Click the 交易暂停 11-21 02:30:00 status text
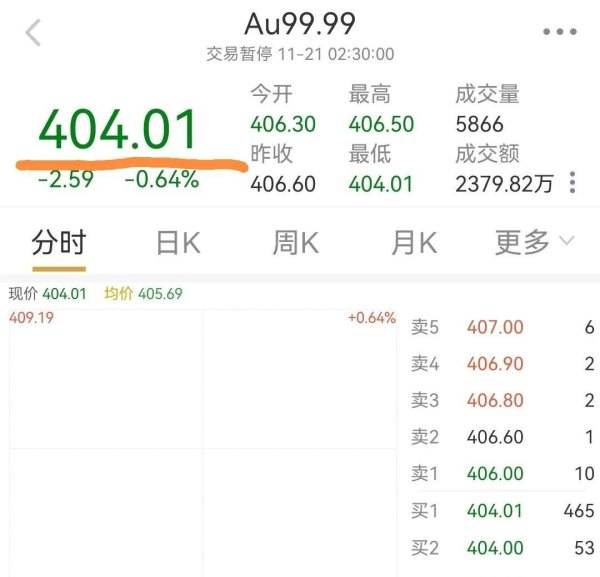600x577 pixels. point(300,54)
